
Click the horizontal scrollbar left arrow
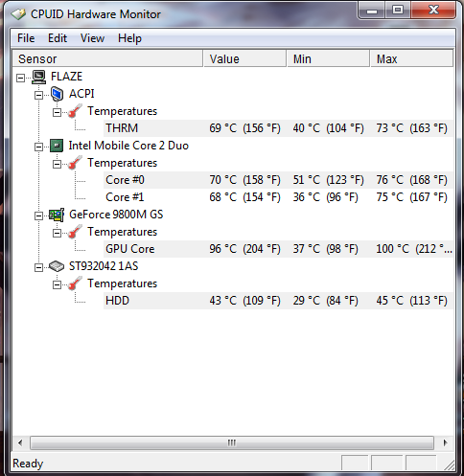point(20,442)
